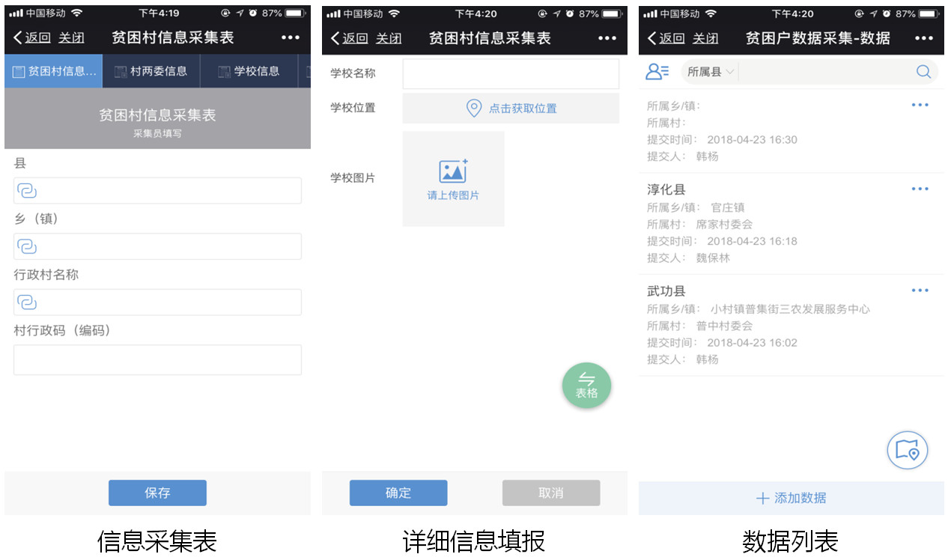This screenshot has height=560, width=951.
Task: Tap the link icon in 县 field
Action: [27, 191]
